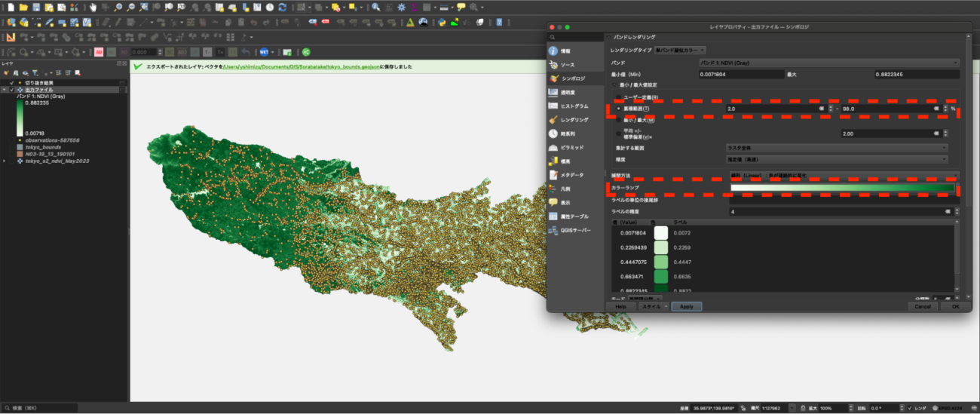The image size is (980, 414).
Task: Click the Open Project folder icon
Action: 23,7
